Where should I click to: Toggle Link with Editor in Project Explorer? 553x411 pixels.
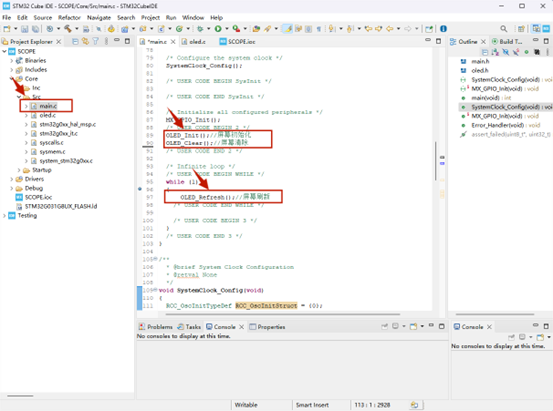pyautogui.click(x=85, y=42)
